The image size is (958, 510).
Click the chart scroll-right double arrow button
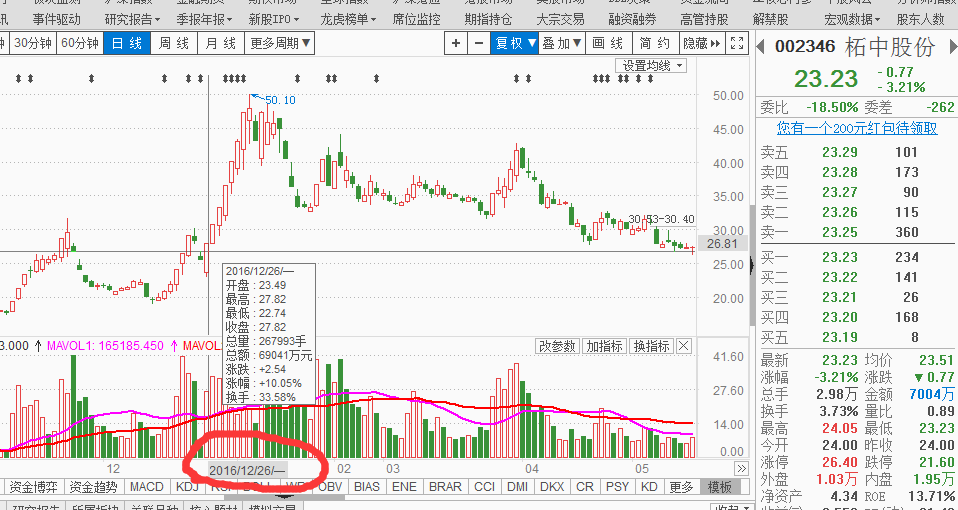tap(741, 468)
